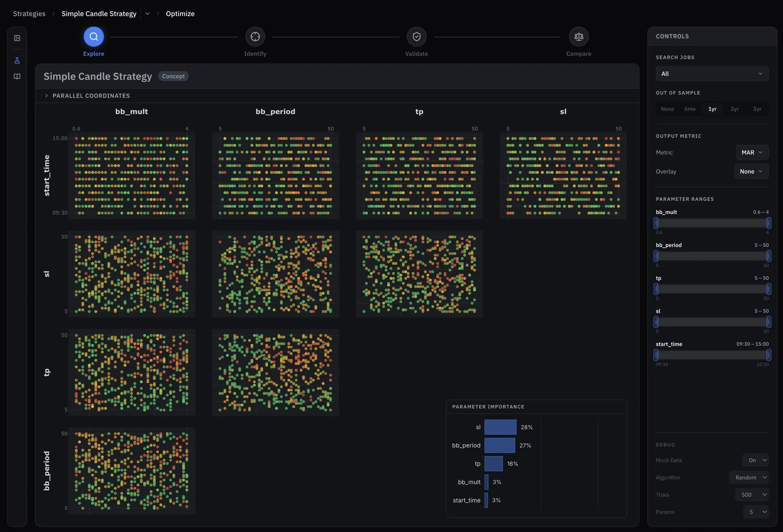Open strategy dropdown chevron in breadcrumb

click(147, 13)
